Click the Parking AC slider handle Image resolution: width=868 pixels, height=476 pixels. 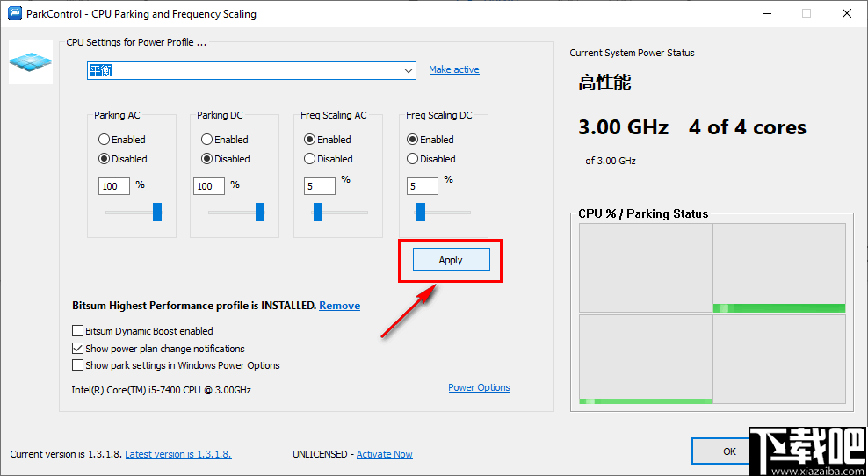coord(157,212)
